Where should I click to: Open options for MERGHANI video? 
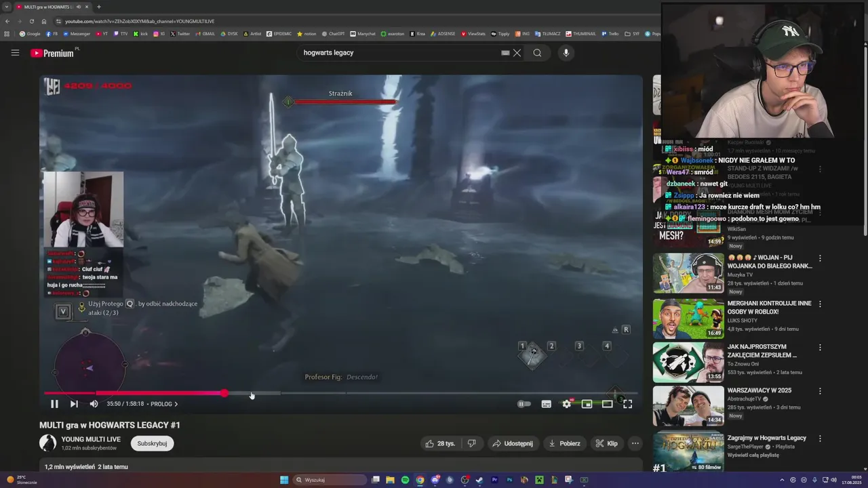(x=820, y=304)
